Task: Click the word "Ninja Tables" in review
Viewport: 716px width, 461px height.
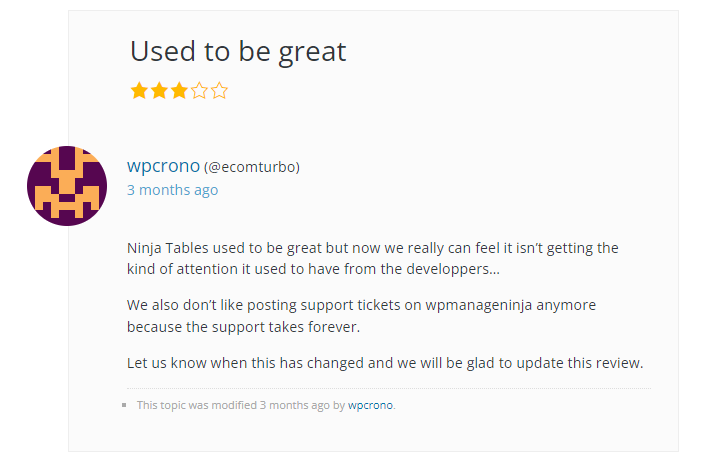Action: [x=168, y=248]
